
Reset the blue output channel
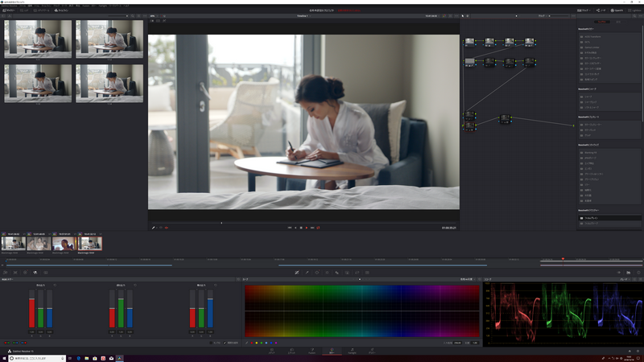tap(216, 286)
